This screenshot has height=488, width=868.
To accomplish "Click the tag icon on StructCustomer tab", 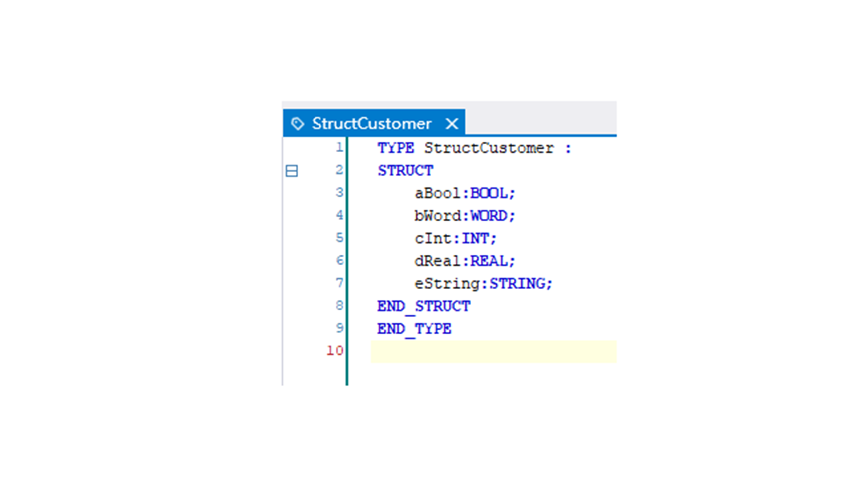I will pyautogui.click(x=297, y=123).
